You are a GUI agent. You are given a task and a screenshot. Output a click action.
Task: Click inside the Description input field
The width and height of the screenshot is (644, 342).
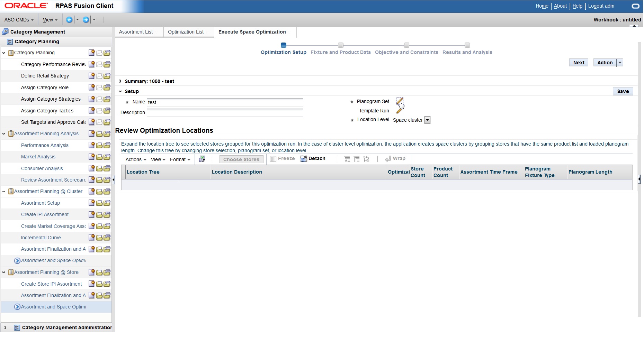coord(225,113)
